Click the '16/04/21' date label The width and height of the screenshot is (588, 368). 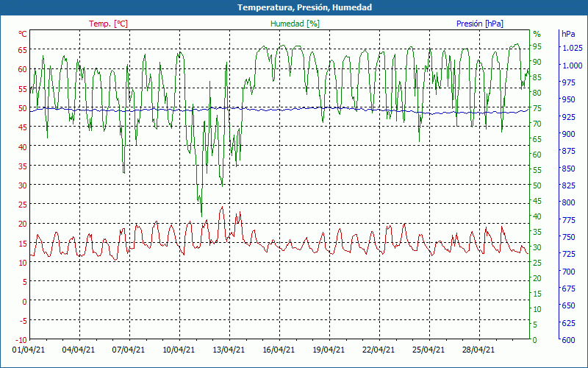(x=279, y=350)
